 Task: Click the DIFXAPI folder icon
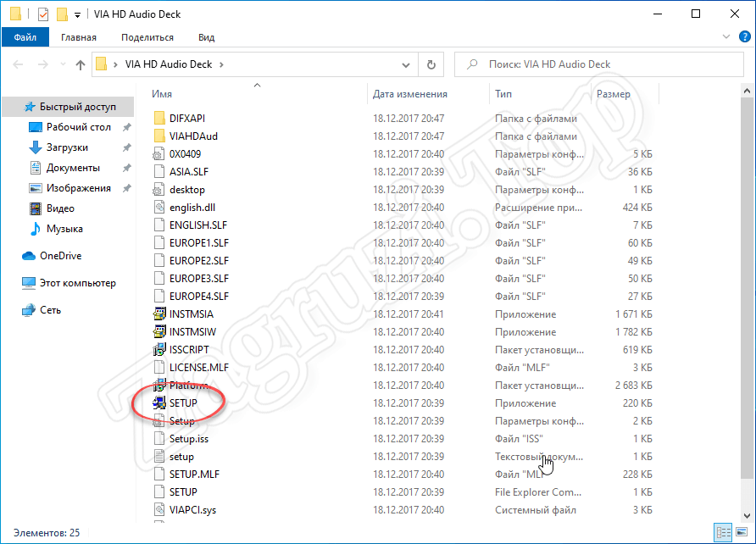tap(158, 119)
